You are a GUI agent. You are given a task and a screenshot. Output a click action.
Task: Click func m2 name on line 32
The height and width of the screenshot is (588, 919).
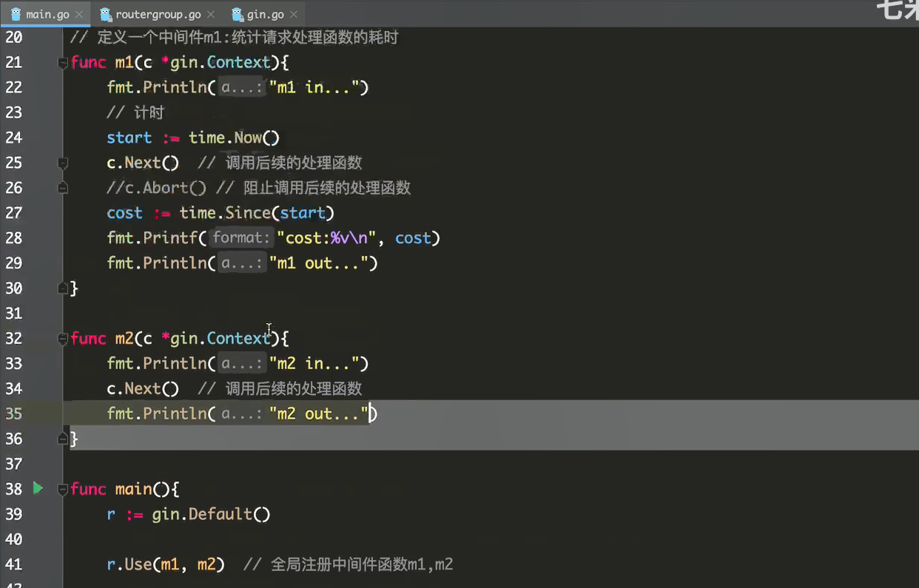(x=124, y=339)
